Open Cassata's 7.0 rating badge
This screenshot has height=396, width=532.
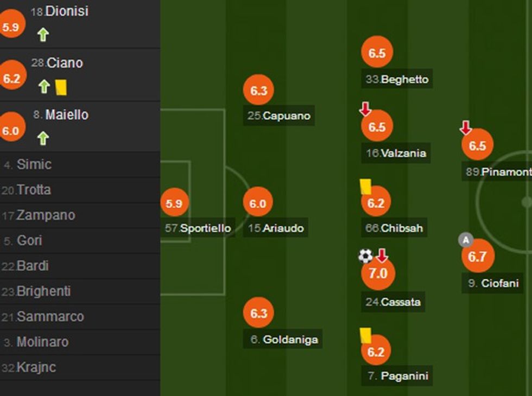coord(378,273)
